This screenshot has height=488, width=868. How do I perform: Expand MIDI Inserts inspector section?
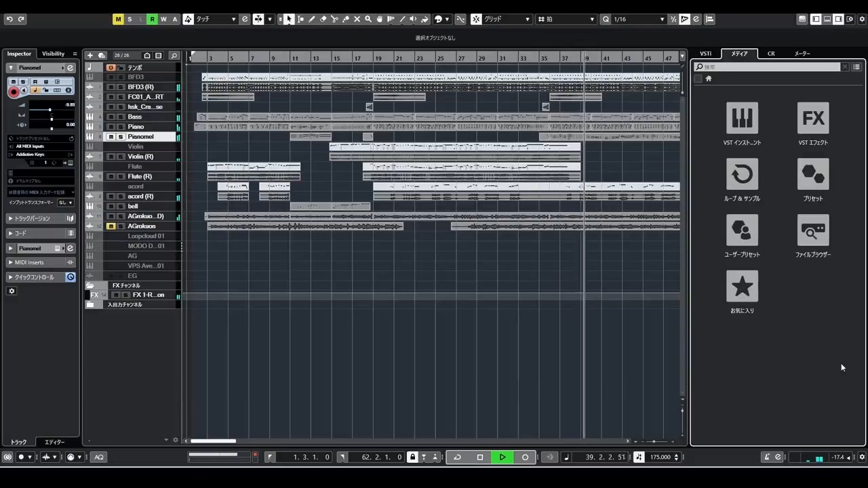pyautogui.click(x=41, y=262)
